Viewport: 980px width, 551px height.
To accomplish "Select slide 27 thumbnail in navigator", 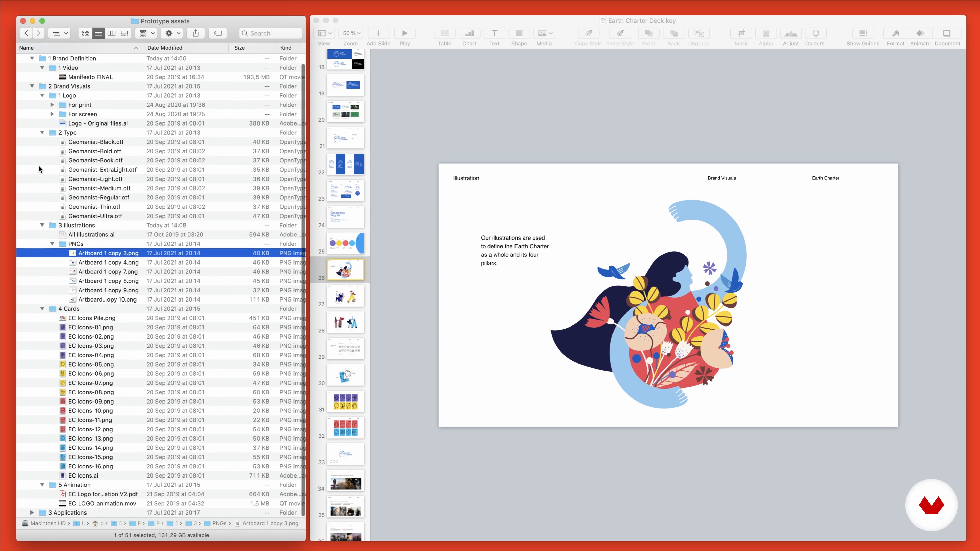I will point(346,296).
